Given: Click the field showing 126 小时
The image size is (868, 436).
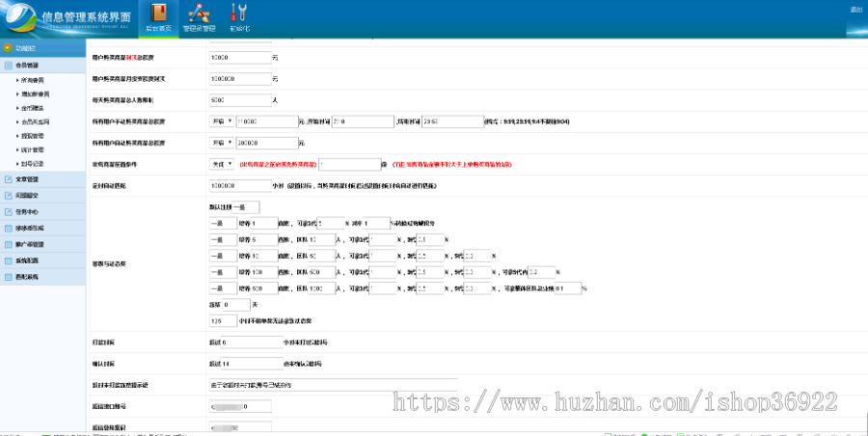Looking at the screenshot, I should [x=223, y=321].
